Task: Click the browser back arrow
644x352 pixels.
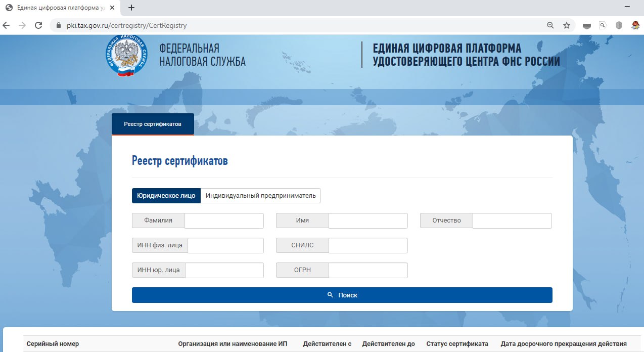Action: coord(6,25)
